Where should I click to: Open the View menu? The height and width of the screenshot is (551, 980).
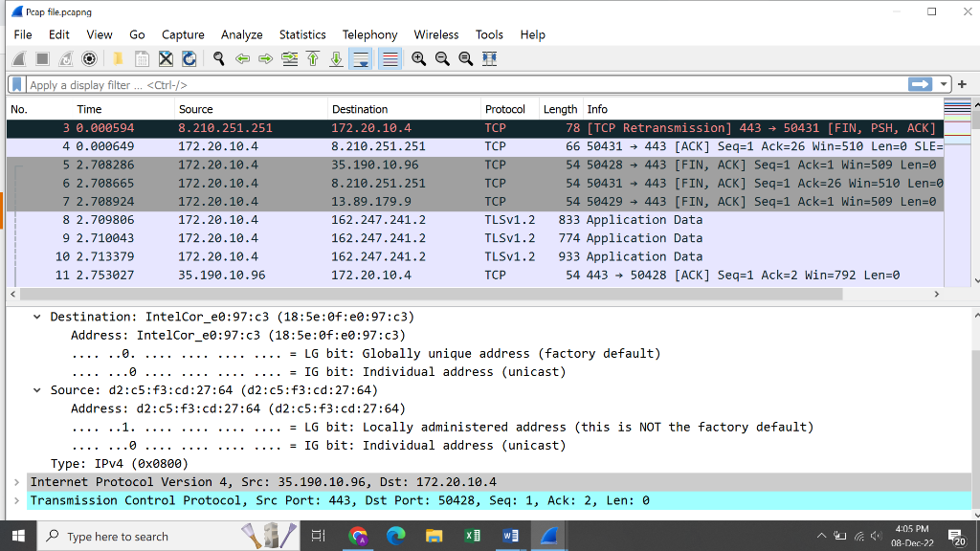[x=99, y=35]
